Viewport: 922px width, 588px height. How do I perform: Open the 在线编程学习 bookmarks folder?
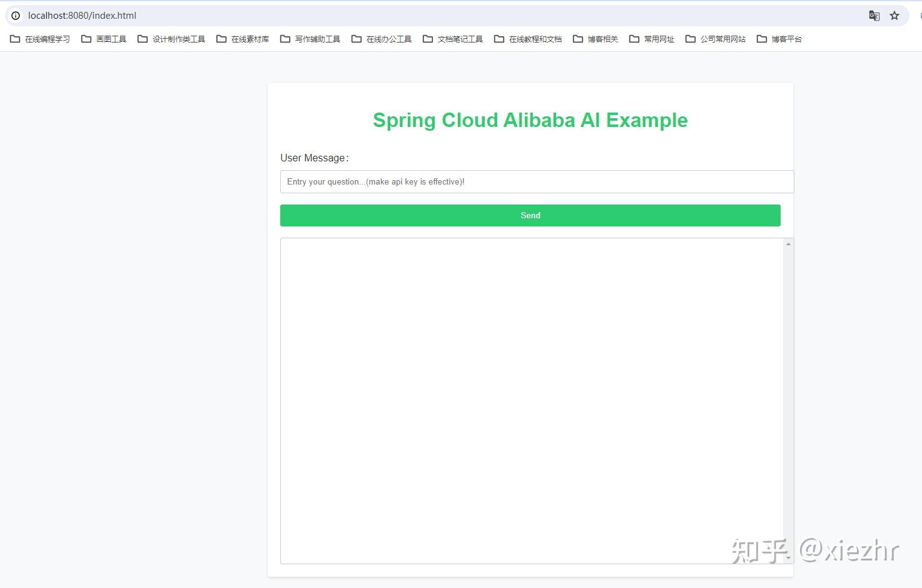(39, 38)
